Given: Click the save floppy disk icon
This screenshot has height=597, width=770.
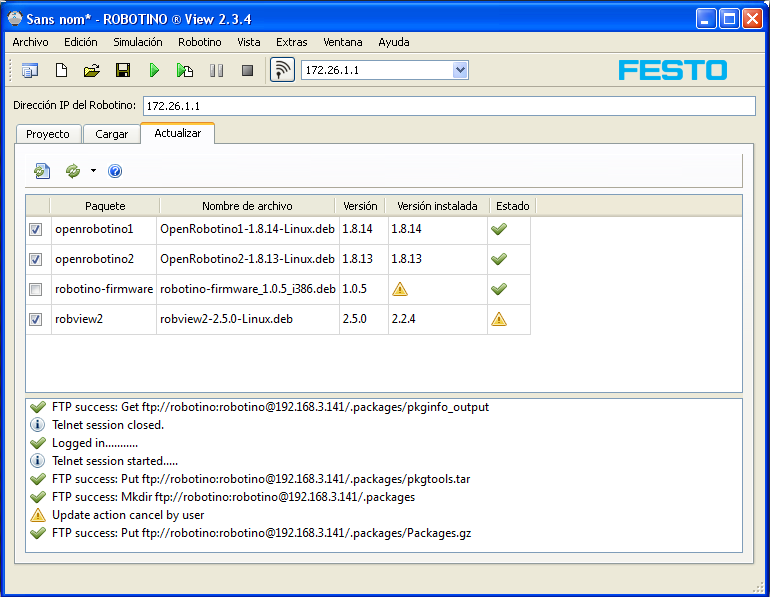Looking at the screenshot, I should click(123, 70).
